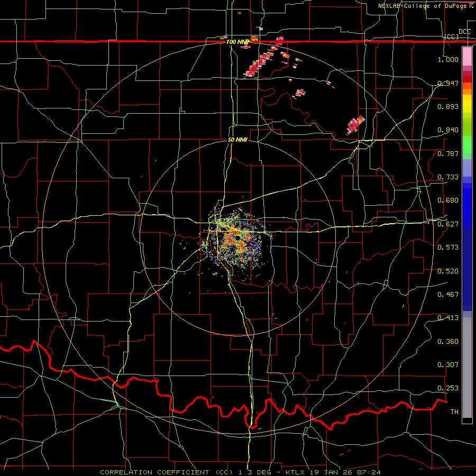Click the 50 NMI range ring label

(237, 140)
